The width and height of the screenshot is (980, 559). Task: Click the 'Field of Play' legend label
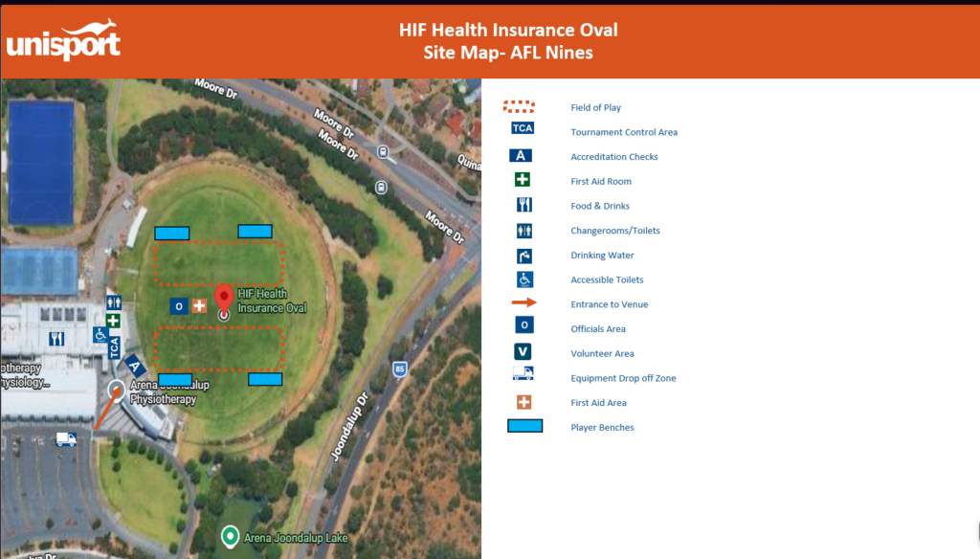pos(595,107)
